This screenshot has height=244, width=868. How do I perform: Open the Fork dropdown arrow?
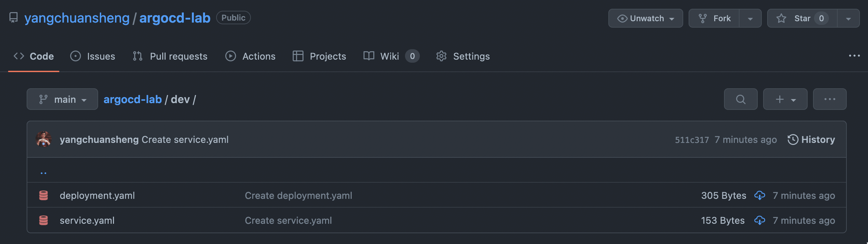750,18
